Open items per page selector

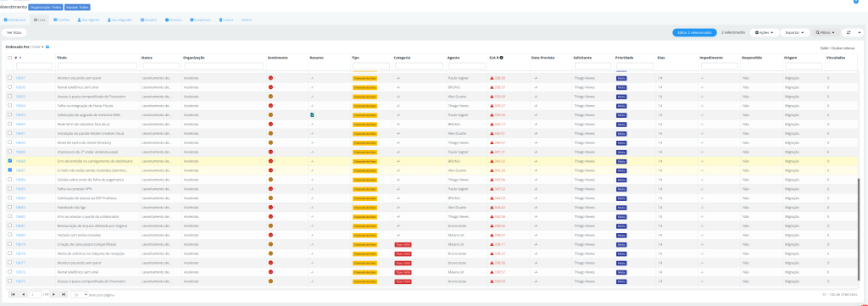click(x=80, y=294)
